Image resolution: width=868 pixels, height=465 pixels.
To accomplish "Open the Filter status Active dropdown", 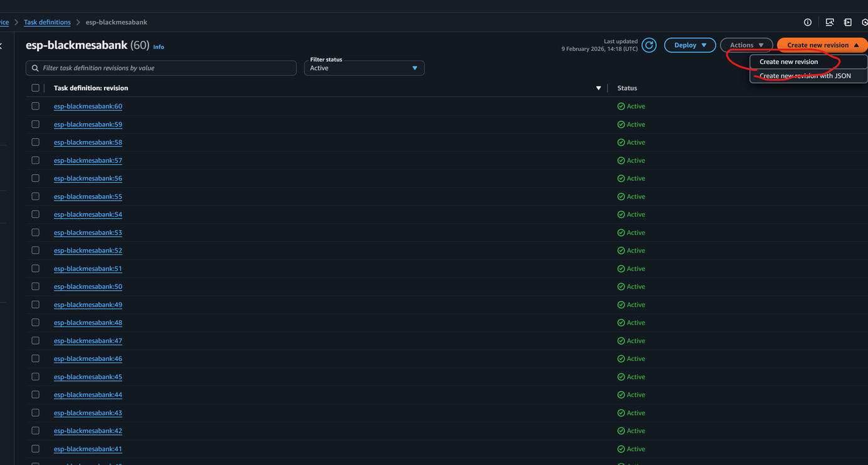I will (363, 68).
